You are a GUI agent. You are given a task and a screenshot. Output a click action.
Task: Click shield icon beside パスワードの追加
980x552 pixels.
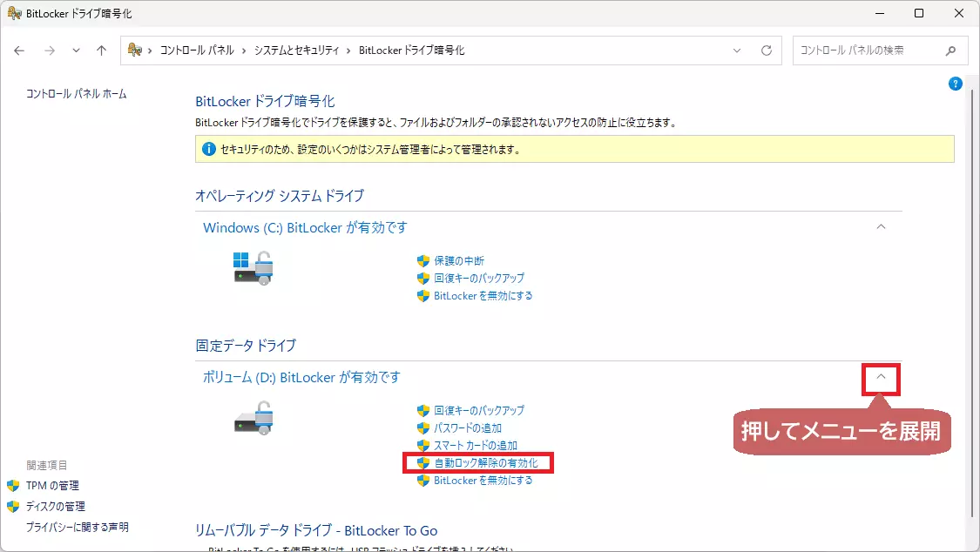[x=423, y=428]
